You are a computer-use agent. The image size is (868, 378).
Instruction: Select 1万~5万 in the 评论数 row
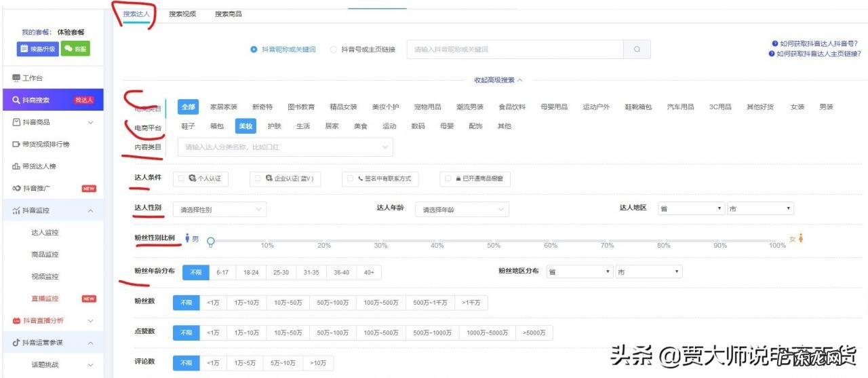tap(245, 363)
